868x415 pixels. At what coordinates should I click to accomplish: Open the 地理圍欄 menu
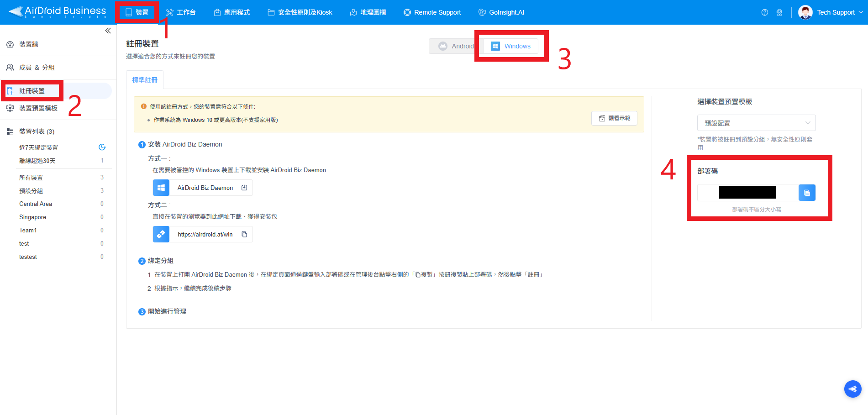[x=368, y=12]
